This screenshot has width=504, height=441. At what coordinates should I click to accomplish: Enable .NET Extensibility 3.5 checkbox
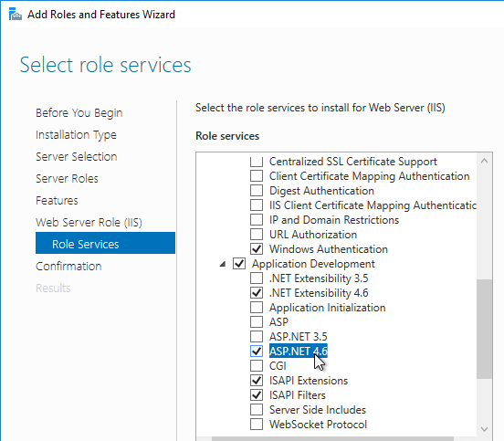coord(257,278)
